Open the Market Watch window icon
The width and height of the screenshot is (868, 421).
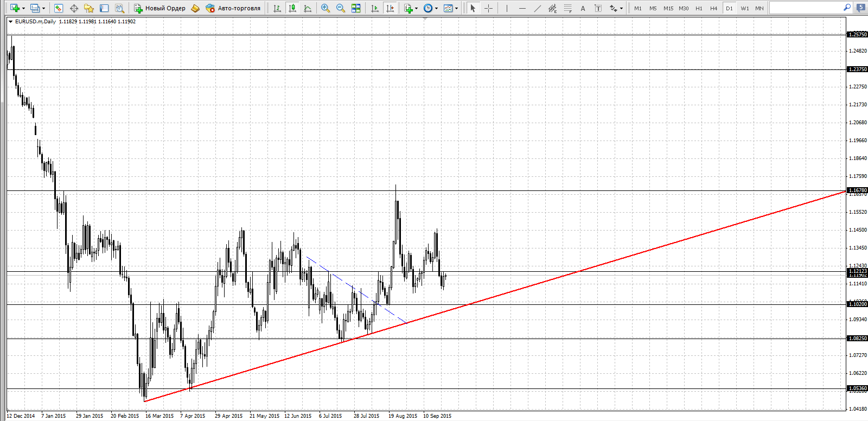(x=59, y=8)
